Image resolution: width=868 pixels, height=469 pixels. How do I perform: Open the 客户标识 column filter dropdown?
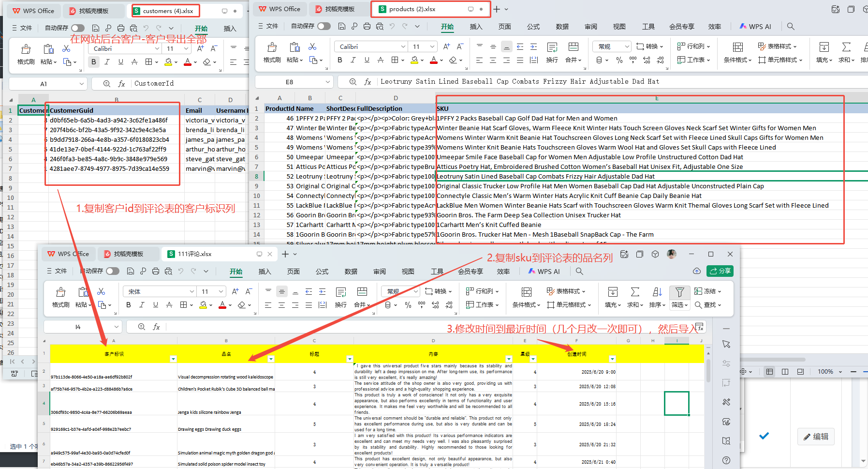click(173, 359)
